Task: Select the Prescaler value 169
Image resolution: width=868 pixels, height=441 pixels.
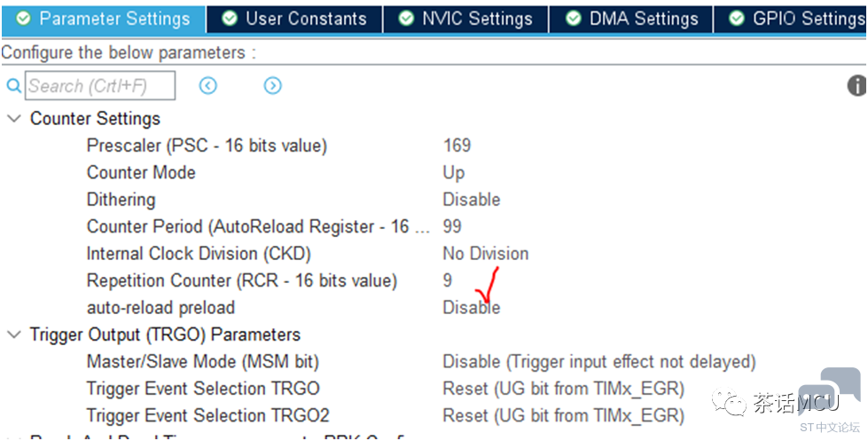Action: (x=457, y=146)
